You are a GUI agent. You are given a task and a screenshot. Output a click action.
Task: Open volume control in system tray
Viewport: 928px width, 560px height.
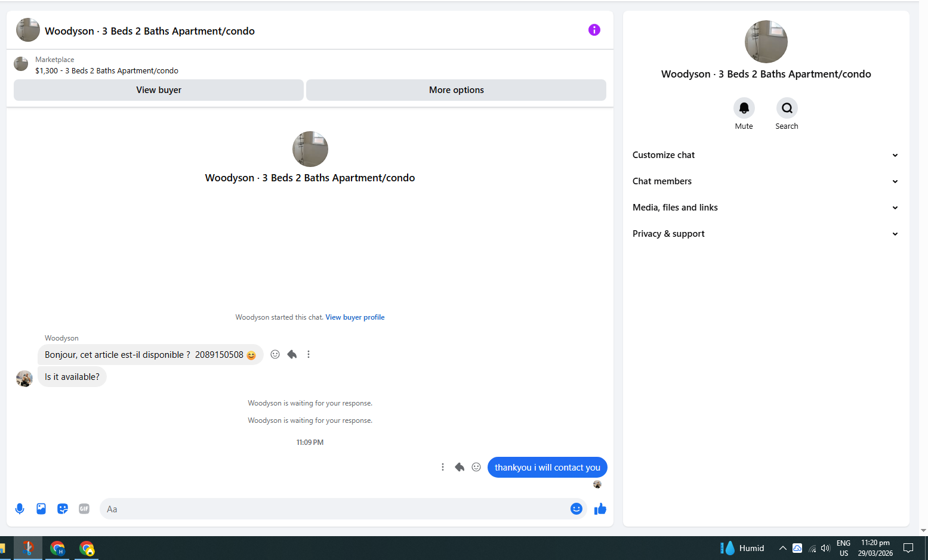826,548
